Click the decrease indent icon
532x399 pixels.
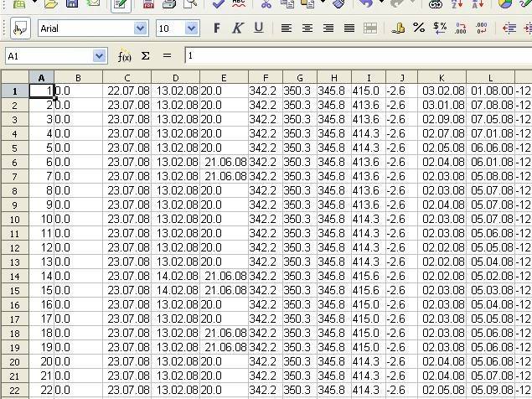point(509,28)
